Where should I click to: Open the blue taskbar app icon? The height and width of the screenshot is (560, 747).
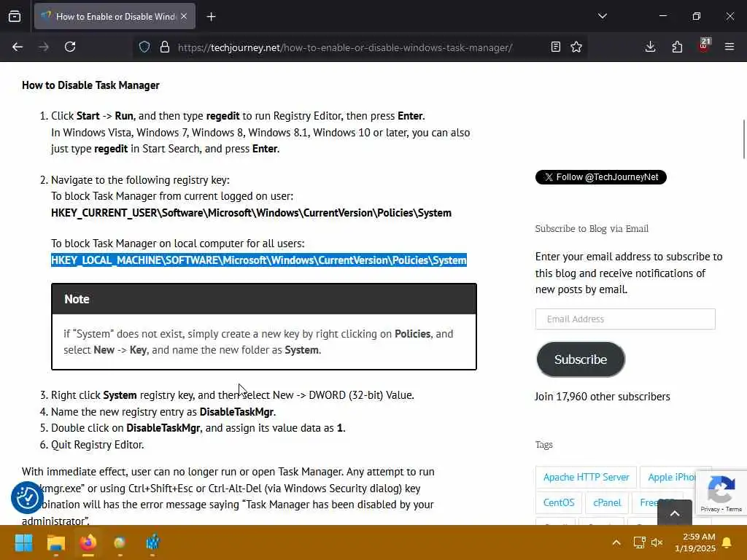click(x=152, y=542)
